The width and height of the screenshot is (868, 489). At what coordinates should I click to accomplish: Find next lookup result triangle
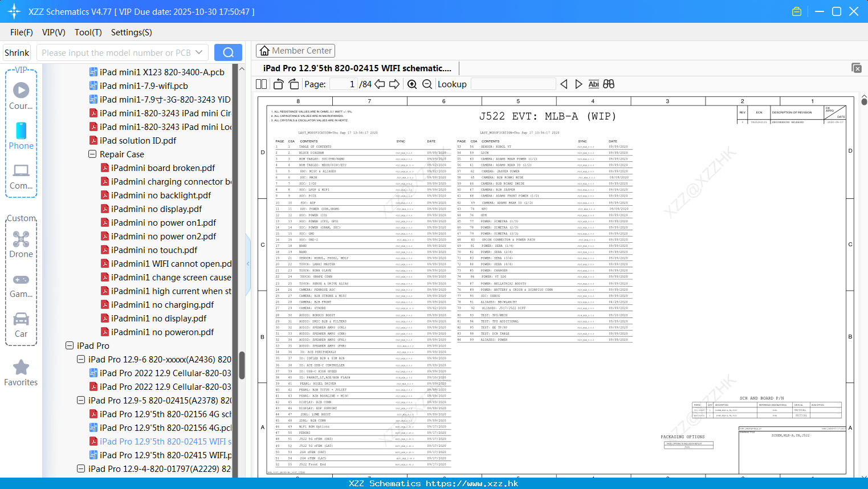[578, 84]
